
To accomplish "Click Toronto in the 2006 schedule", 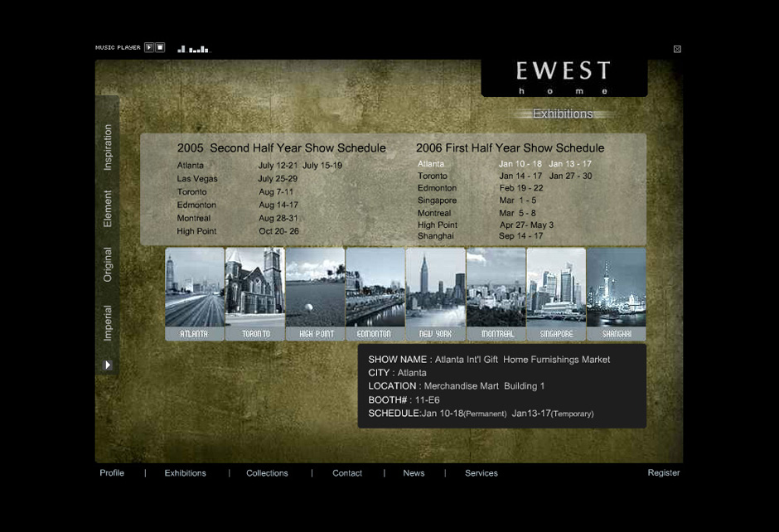I will (433, 176).
